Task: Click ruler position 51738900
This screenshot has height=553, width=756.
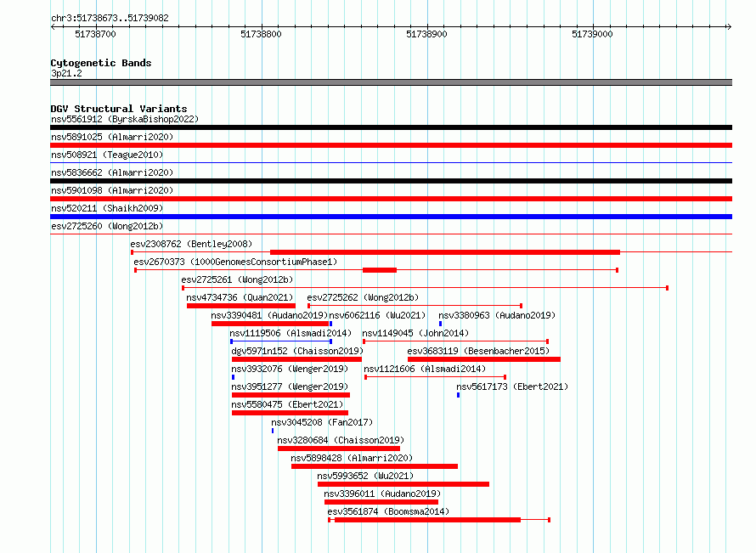Action: pos(426,34)
